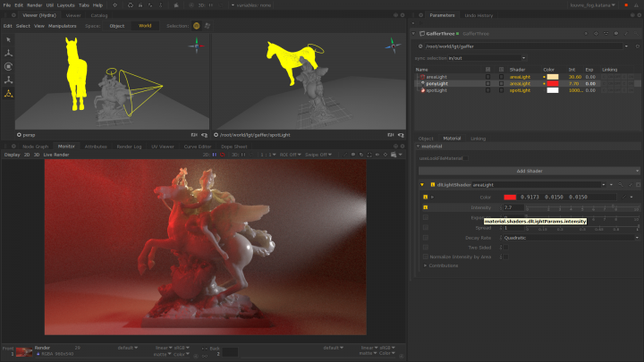
Task: Toggle the Two Sided checkbox
Action: click(504, 248)
